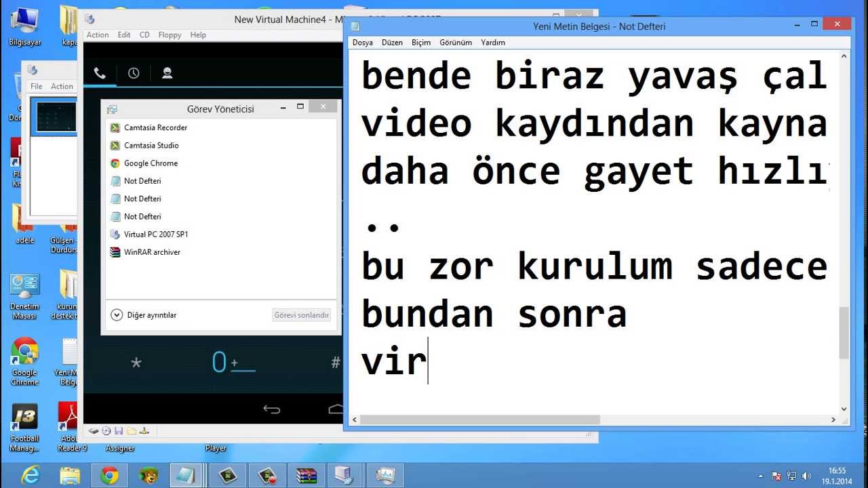Open the Action Center flag tray icon

click(x=777, y=476)
